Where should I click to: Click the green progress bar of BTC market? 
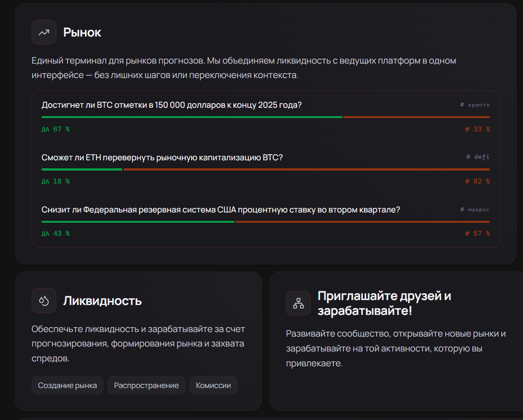(x=192, y=117)
